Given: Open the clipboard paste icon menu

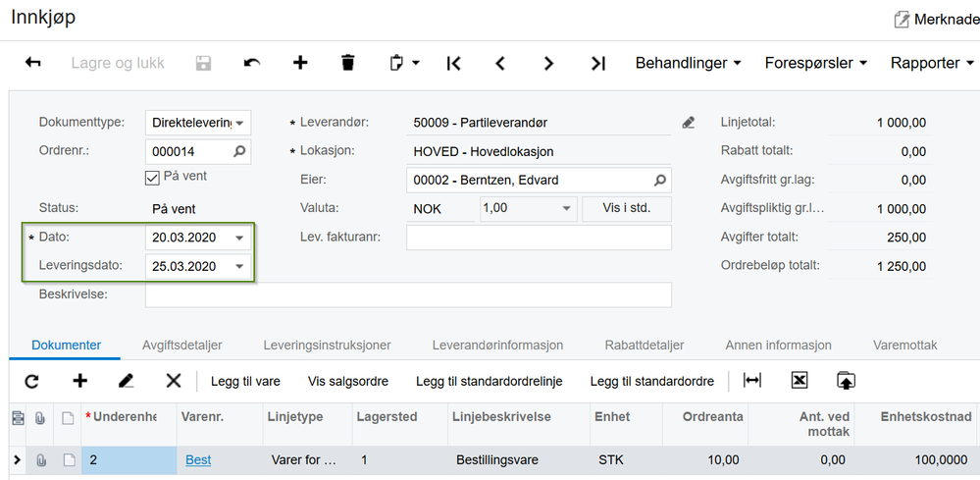Looking at the screenshot, I should [404, 63].
